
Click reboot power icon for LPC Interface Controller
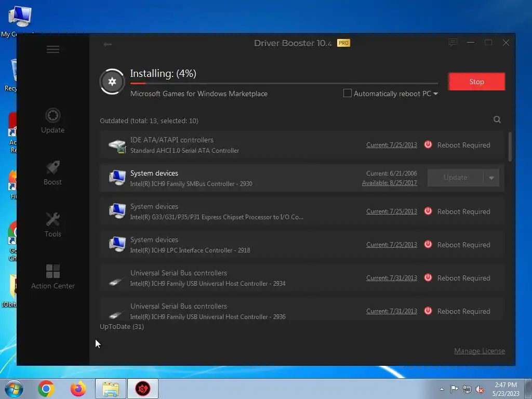(x=428, y=244)
